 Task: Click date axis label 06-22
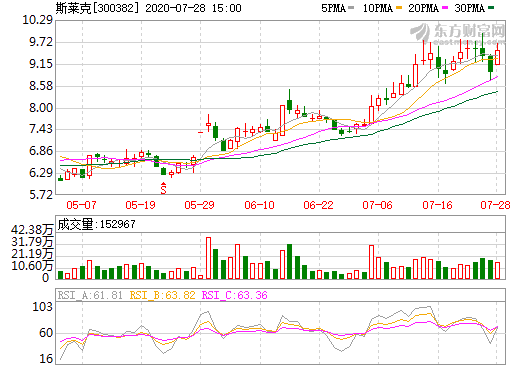point(318,205)
